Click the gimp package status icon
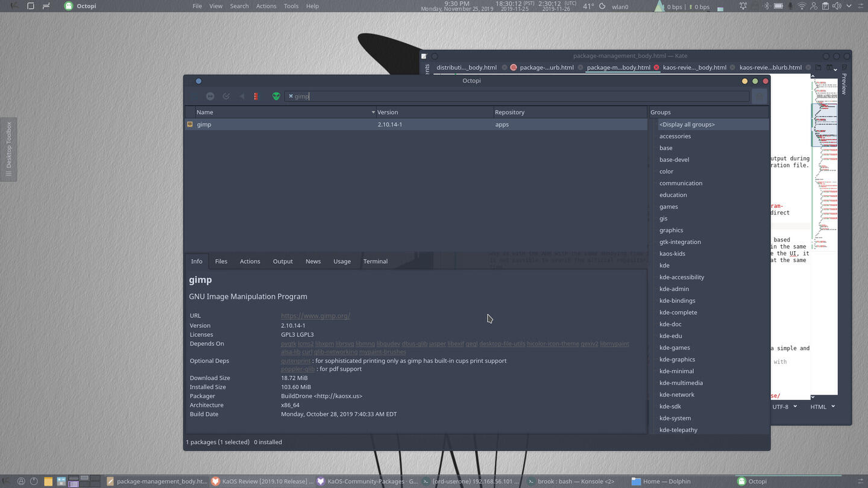The width and height of the screenshot is (868, 488). 190,125
